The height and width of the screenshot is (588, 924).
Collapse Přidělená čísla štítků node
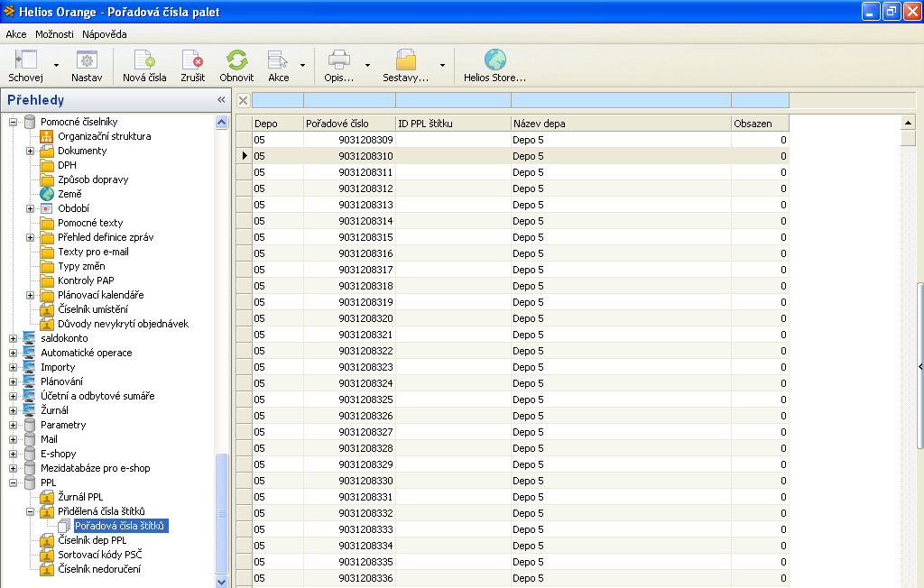pyautogui.click(x=30, y=511)
